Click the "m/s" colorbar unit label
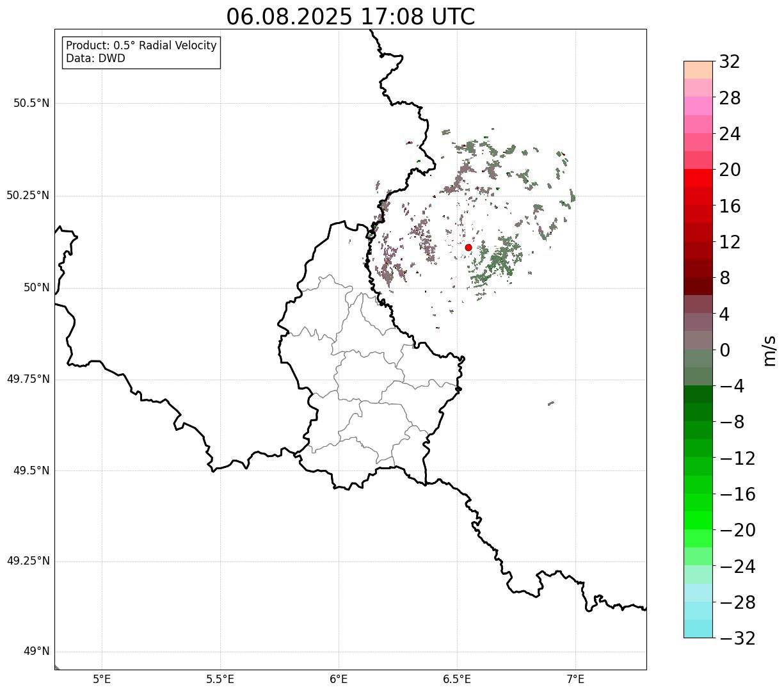This screenshot has width=784, height=692. click(x=769, y=350)
